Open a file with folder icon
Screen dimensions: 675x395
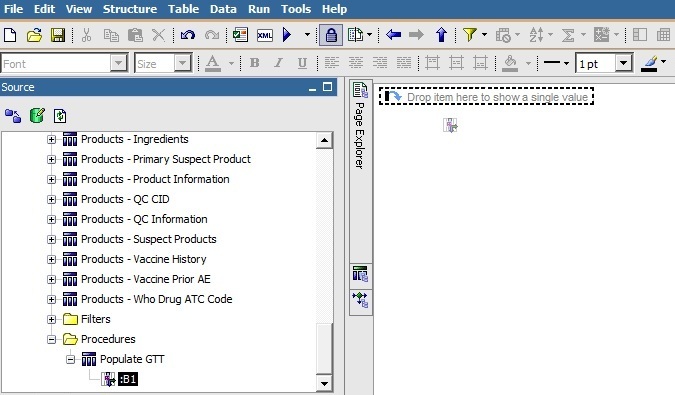click(x=34, y=35)
